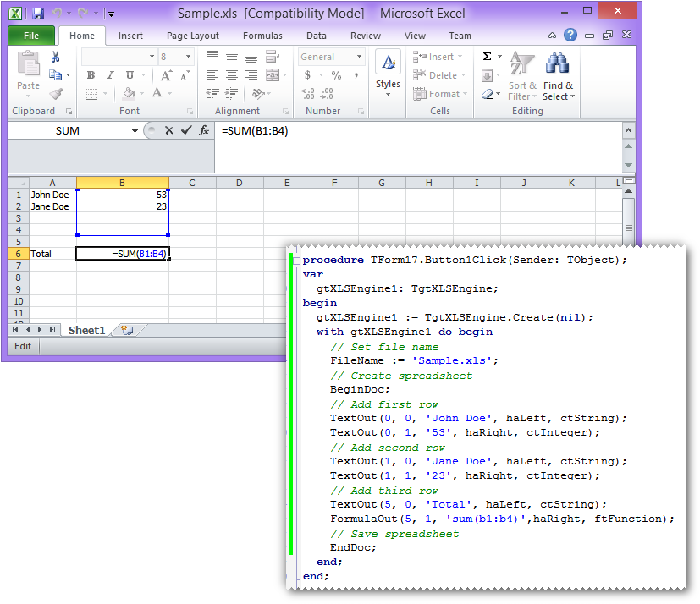Image resolution: width=700 pixels, height=604 pixels.
Task: Click the Copy icon in Clipboard group
Action: coord(55,75)
